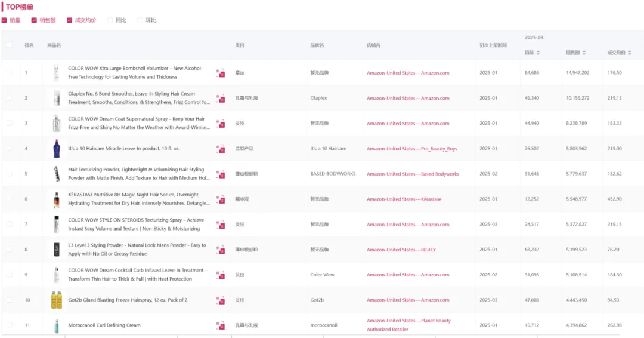Click pink icon next to It's a 10 Miracle Leave-In
This screenshot has width=644, height=338.
(221, 149)
